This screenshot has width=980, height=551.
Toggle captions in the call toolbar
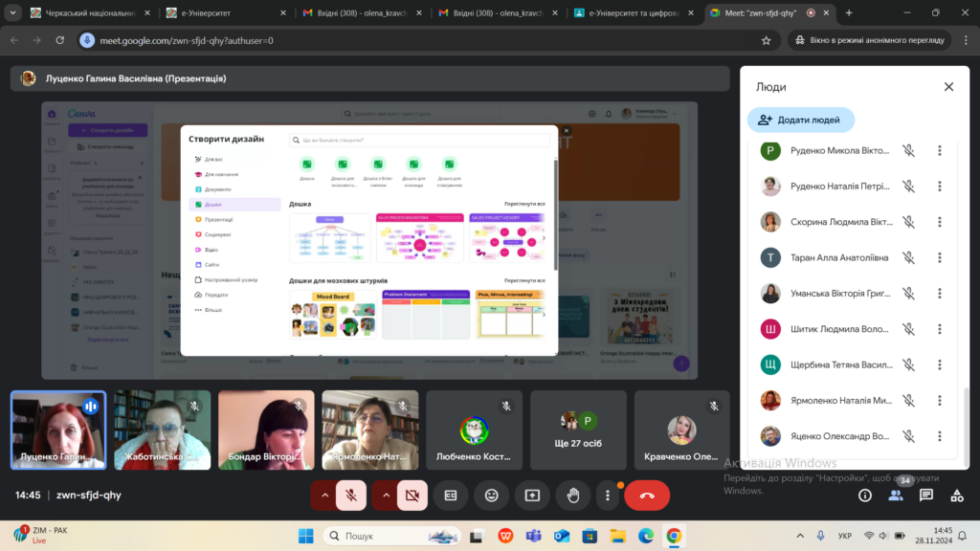(x=451, y=496)
